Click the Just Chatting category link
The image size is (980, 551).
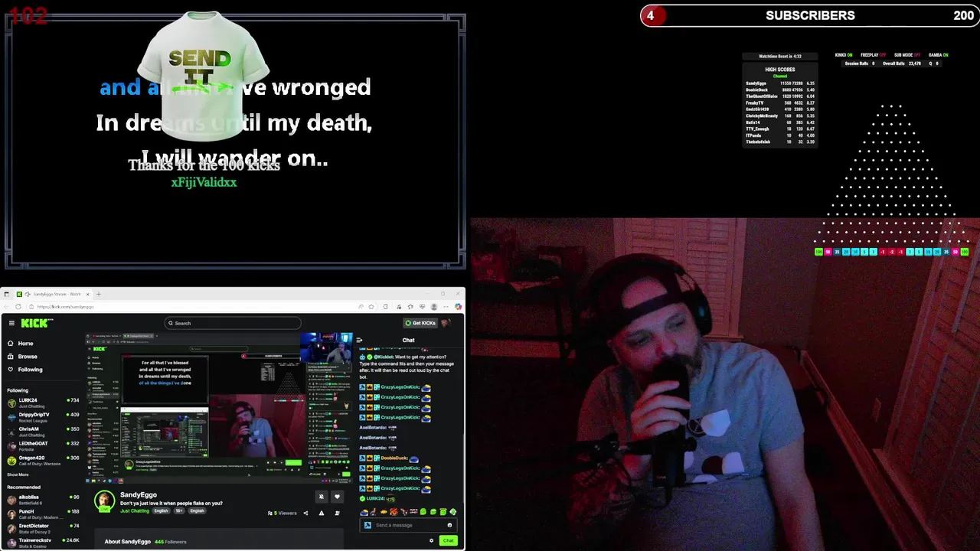coord(135,510)
